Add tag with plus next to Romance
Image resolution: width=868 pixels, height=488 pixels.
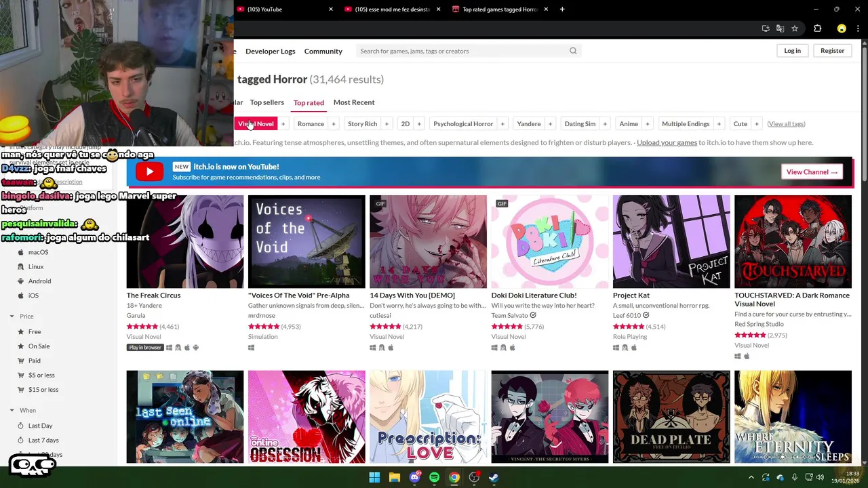tap(333, 124)
